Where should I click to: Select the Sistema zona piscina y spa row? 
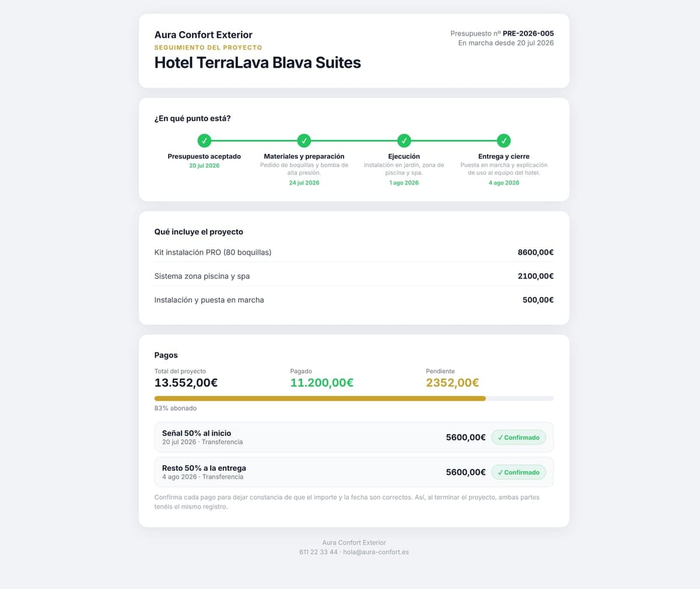point(354,276)
